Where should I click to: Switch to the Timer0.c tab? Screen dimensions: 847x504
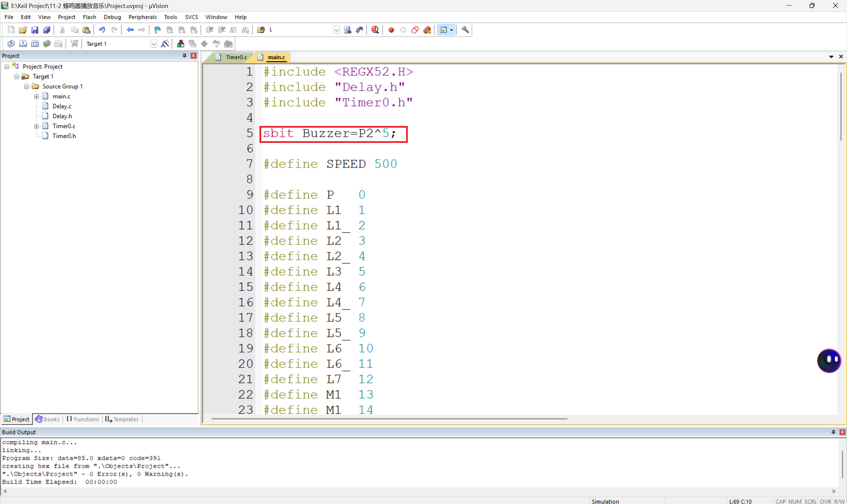pyautogui.click(x=236, y=57)
